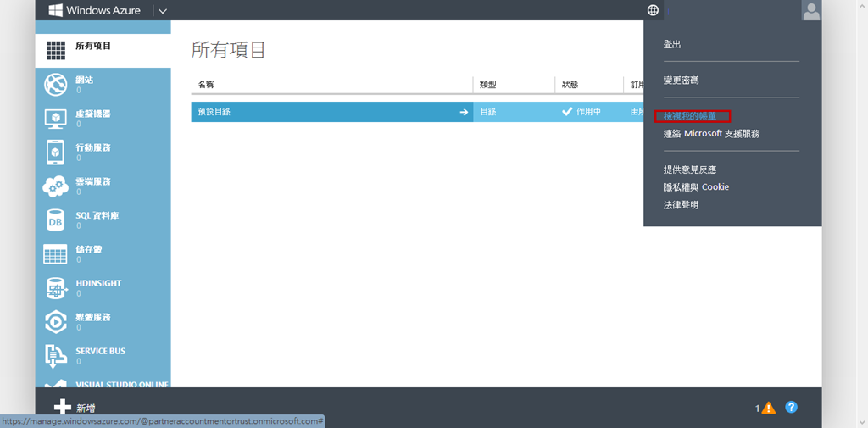Click the 作用中 status cell
868x428 pixels.
(x=581, y=112)
